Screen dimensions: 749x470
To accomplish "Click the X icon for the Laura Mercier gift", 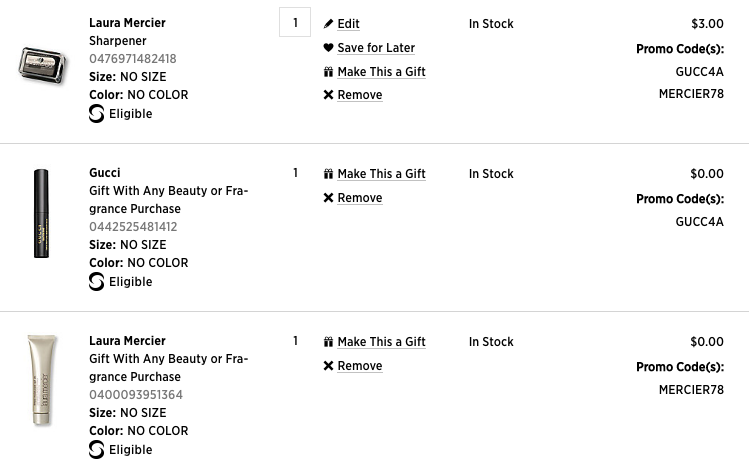I will pyautogui.click(x=328, y=365).
